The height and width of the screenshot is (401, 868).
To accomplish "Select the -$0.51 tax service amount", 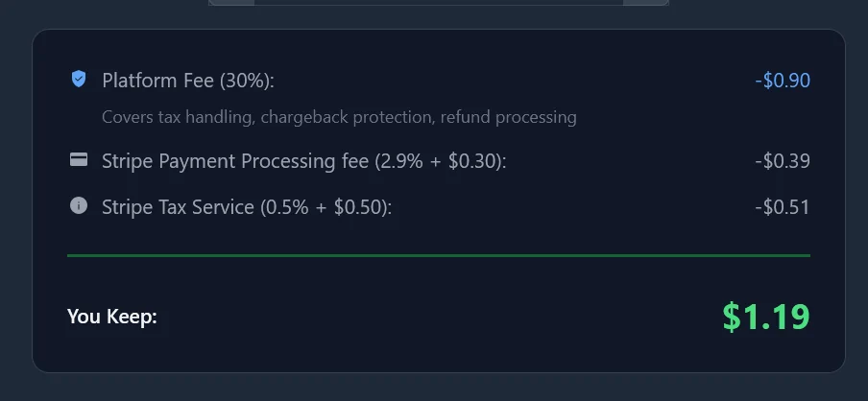I will coord(783,206).
